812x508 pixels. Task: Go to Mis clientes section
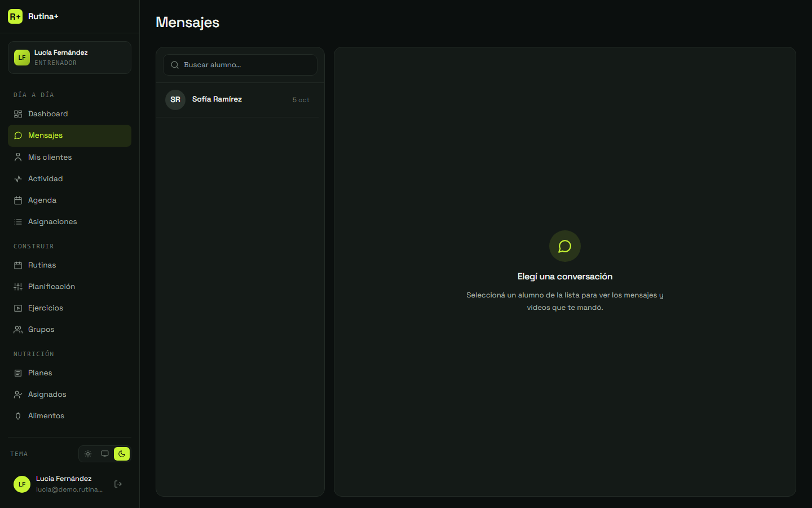click(69, 157)
